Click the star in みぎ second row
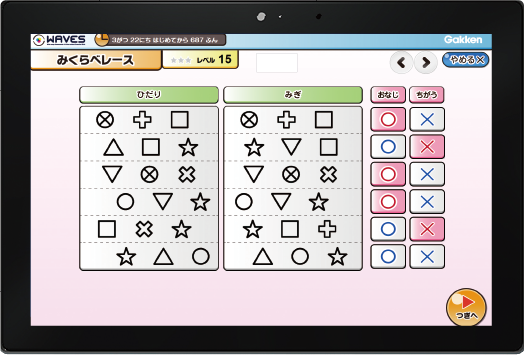This screenshot has width=526, height=360. 254,147
